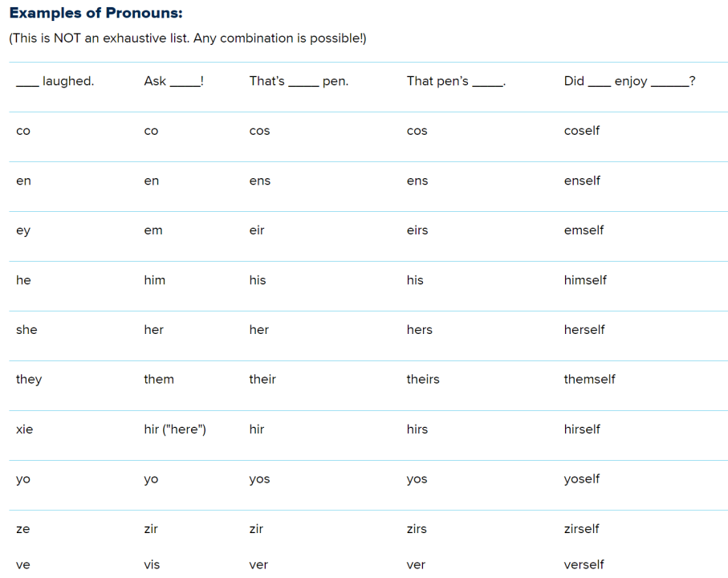The height and width of the screenshot is (578, 728).
Task: Click the 'coself' cell
Action: 582,131
